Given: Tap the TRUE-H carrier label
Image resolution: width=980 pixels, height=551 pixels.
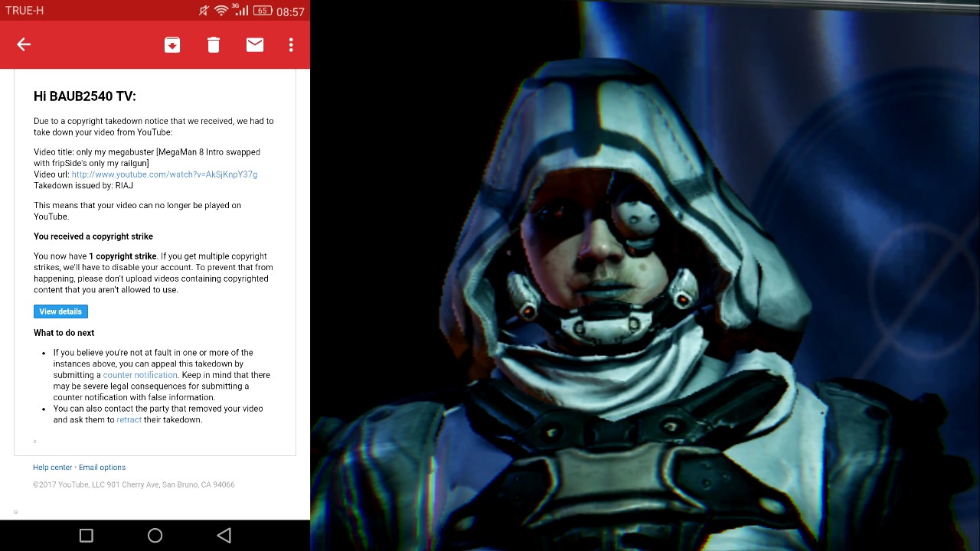Looking at the screenshot, I should pyautogui.click(x=24, y=11).
